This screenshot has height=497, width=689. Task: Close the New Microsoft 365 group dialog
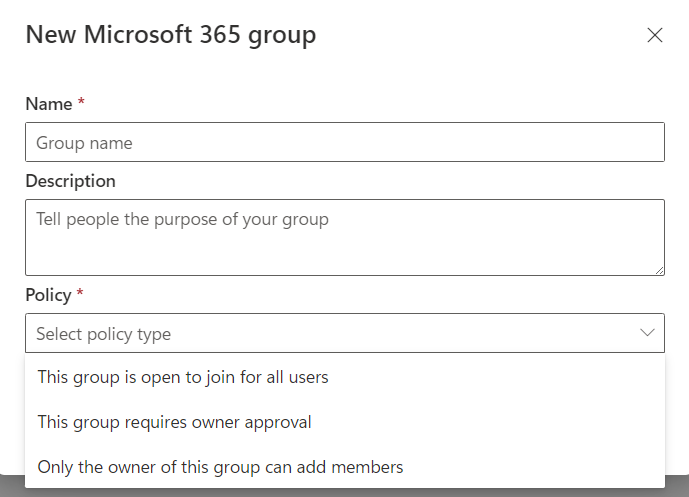click(x=655, y=35)
